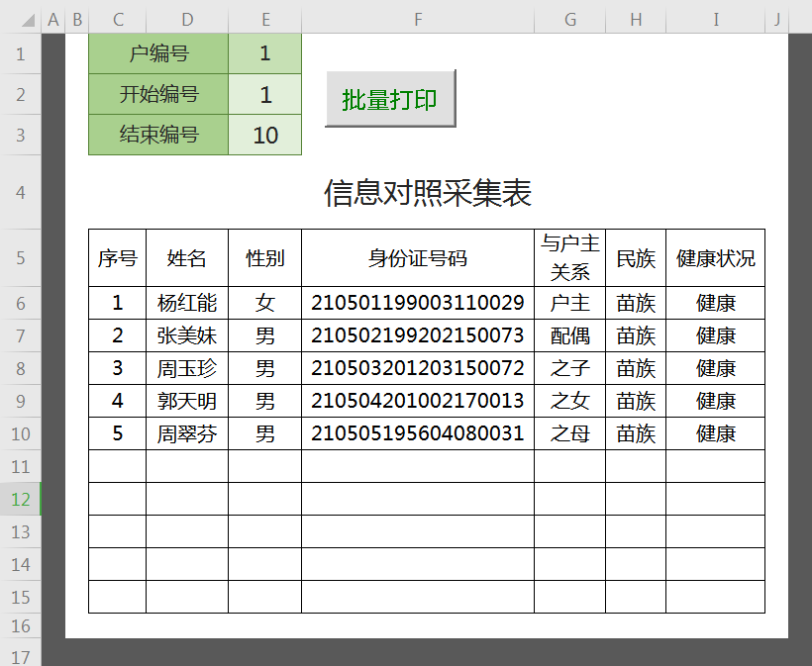The width and height of the screenshot is (812, 666).
Task: Select gender cell 女 for 杨红能
Action: 265,303
